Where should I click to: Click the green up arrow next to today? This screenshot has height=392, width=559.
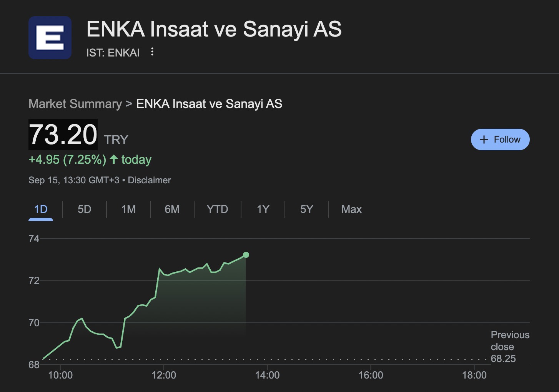click(x=113, y=159)
